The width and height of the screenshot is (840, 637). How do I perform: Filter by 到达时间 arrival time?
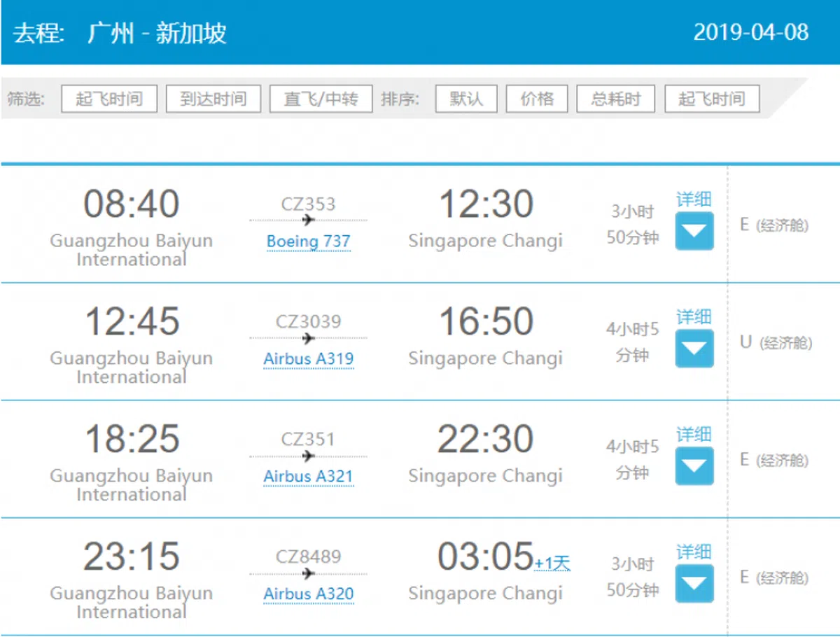[213, 99]
